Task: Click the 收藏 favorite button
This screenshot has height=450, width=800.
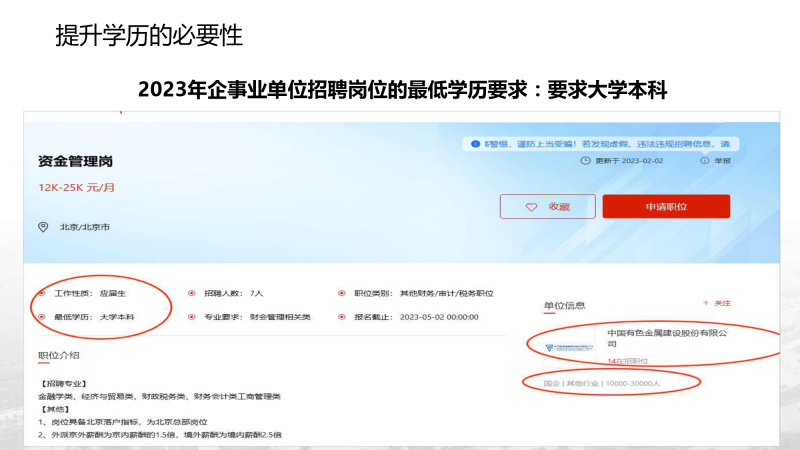Action: pyautogui.click(x=546, y=206)
